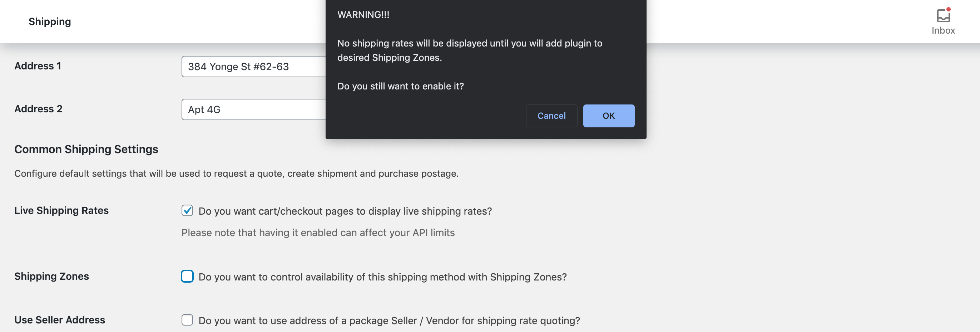This screenshot has width=980, height=332.
Task: Click the Seller / Vendor address quoting label
Action: pyautogui.click(x=389, y=321)
